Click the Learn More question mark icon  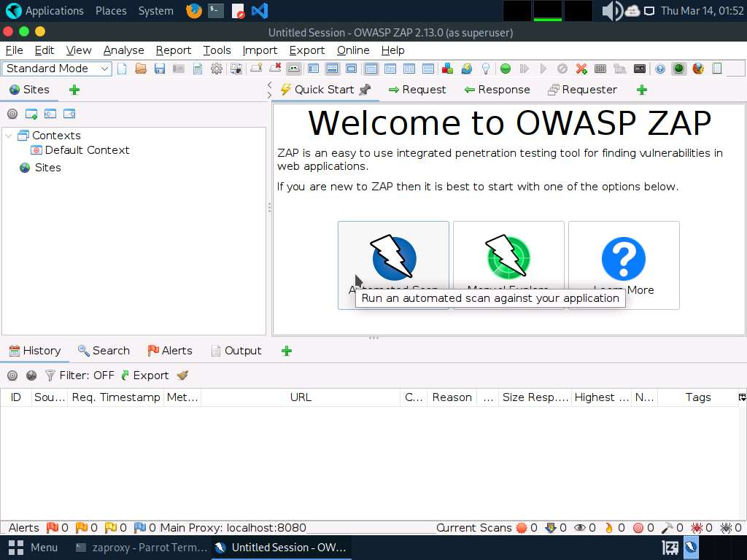coord(624,259)
